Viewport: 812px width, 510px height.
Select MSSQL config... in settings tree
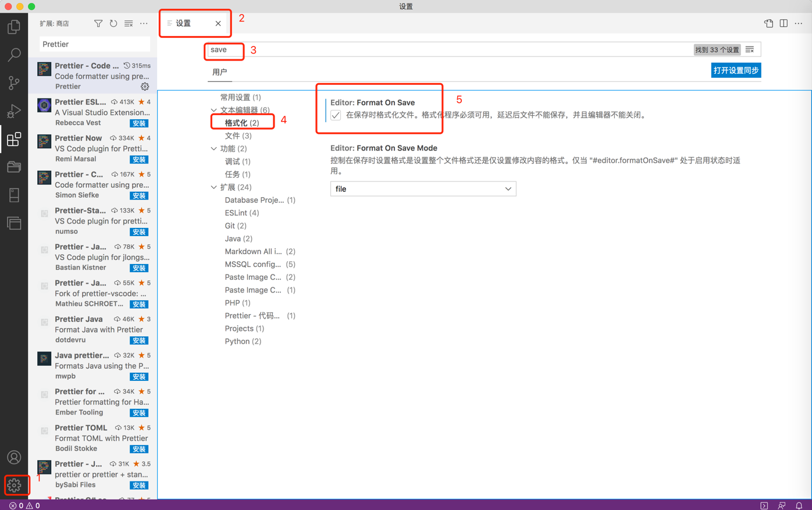pos(260,264)
